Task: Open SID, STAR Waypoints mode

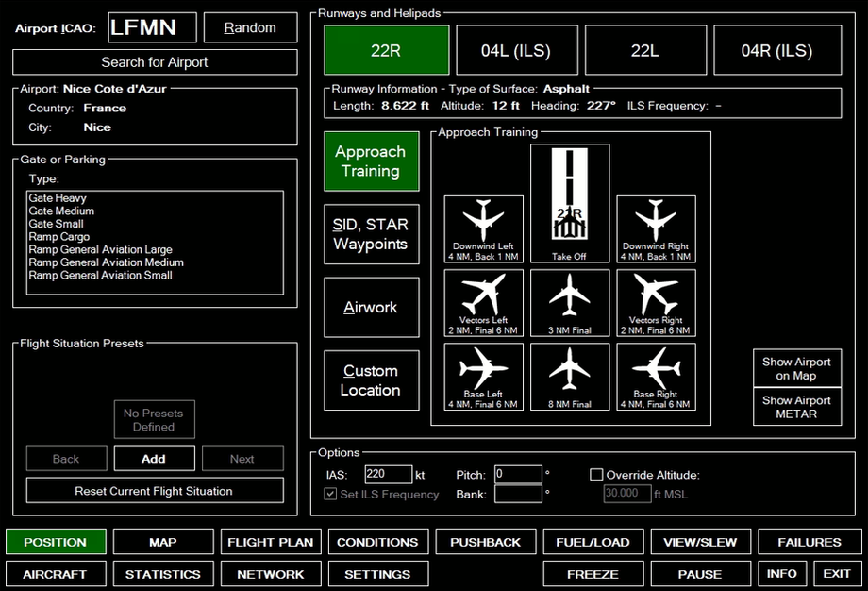Action: point(371,234)
